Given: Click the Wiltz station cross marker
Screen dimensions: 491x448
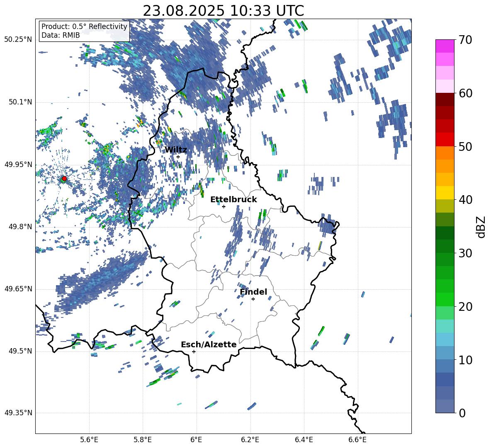Looking at the screenshot, I should tap(178, 157).
